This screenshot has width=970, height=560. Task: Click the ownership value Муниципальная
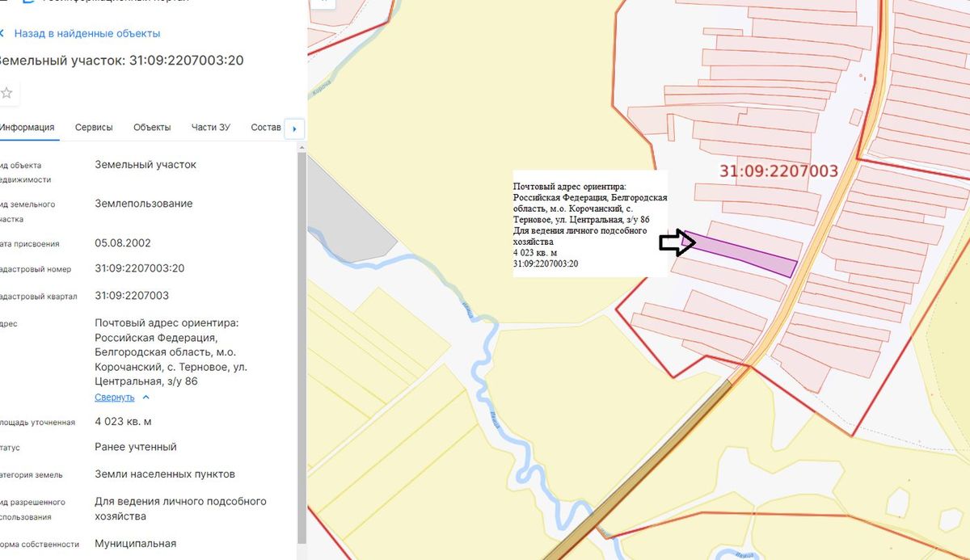135,544
